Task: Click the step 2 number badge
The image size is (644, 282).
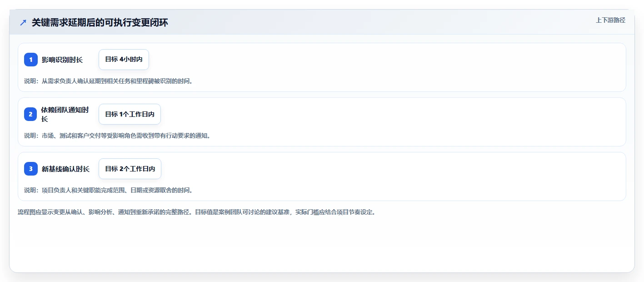Action: 31,114
